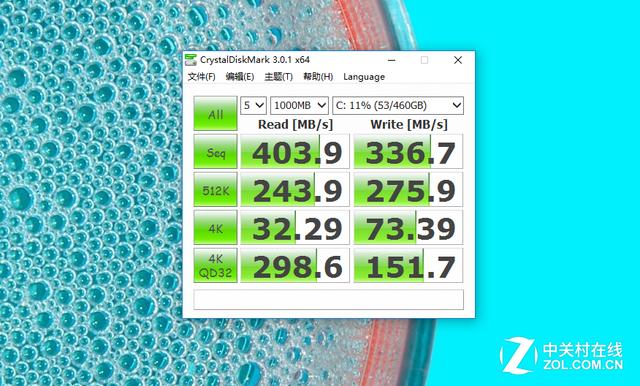Open the 文件(F) menu
640x386 pixels.
tap(202, 77)
